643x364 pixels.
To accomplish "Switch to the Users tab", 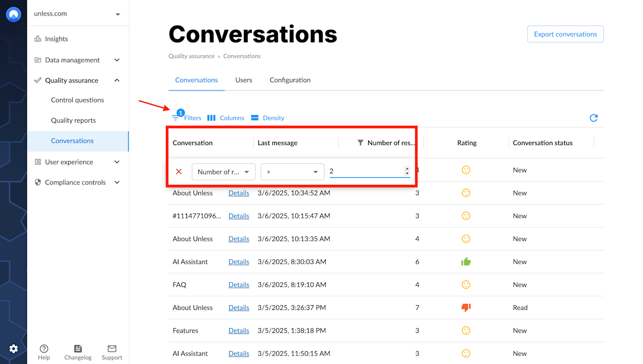I will pyautogui.click(x=244, y=80).
